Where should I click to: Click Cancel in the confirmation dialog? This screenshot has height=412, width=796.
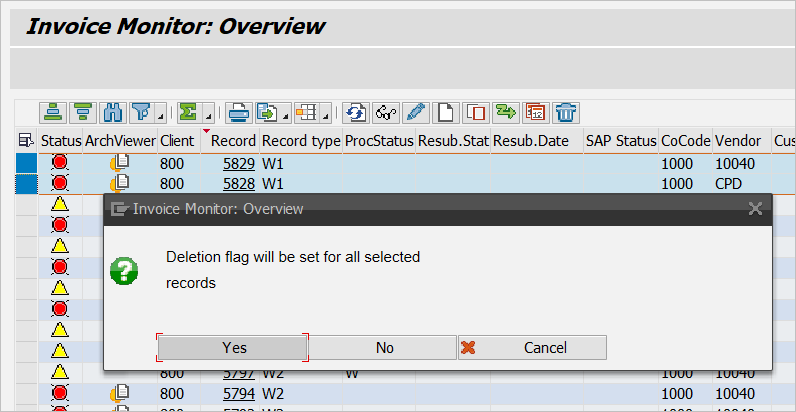tap(532, 348)
